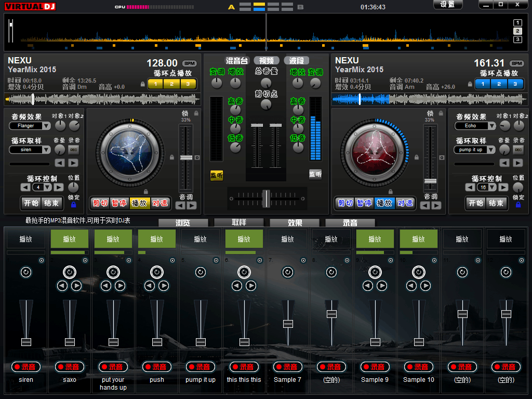
Task: Toggle left deck pitch lock above slider
Action: tap(196, 113)
